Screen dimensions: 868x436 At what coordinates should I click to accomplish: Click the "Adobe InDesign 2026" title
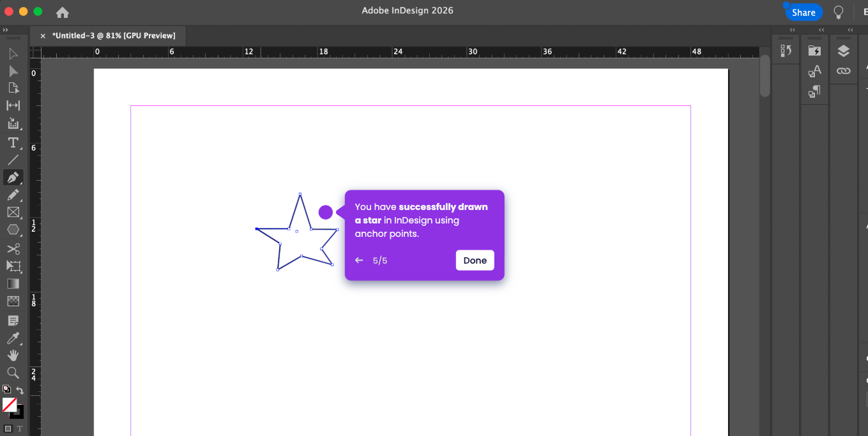407,10
